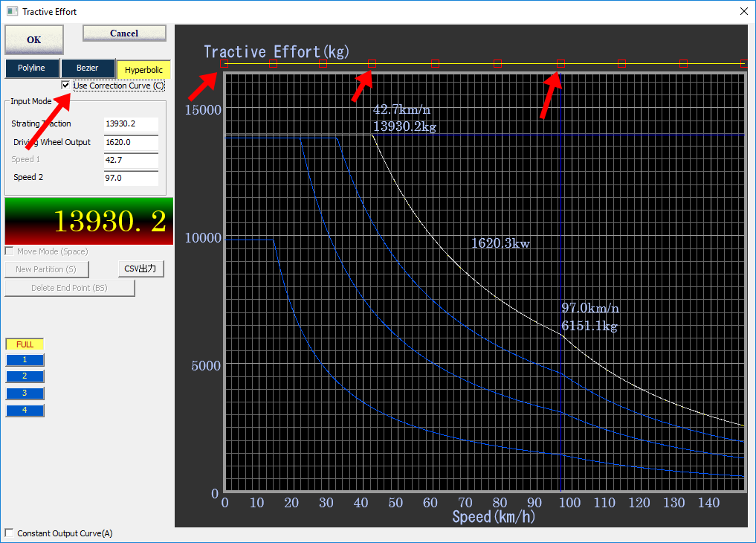Enable the Constant Output Curve checkbox
The image size is (756, 543).
[x=9, y=533]
